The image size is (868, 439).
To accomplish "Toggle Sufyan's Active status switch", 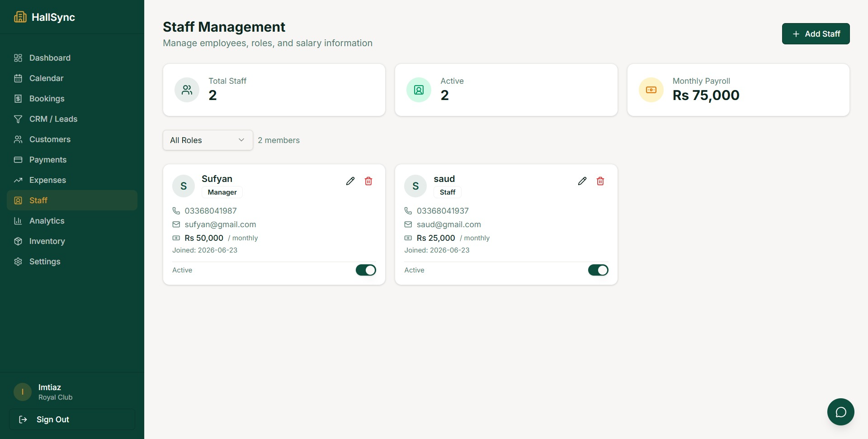I will click(x=366, y=270).
